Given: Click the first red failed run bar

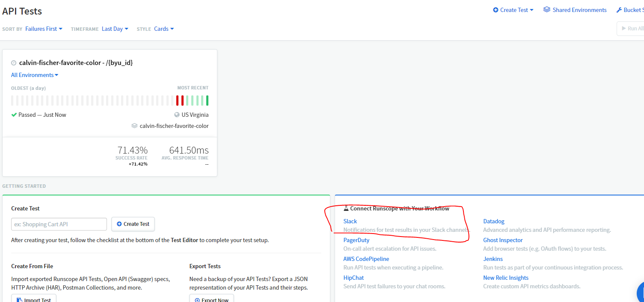Looking at the screenshot, I should tap(177, 101).
